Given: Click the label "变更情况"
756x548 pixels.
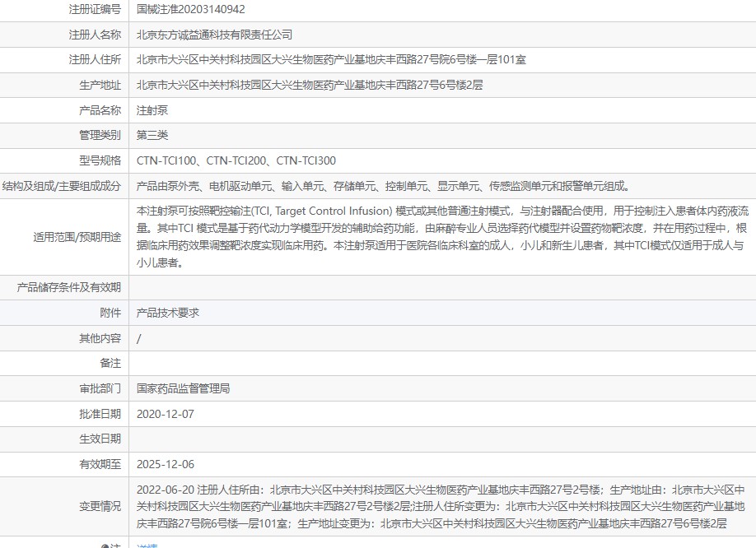Looking at the screenshot, I should [x=100, y=507].
